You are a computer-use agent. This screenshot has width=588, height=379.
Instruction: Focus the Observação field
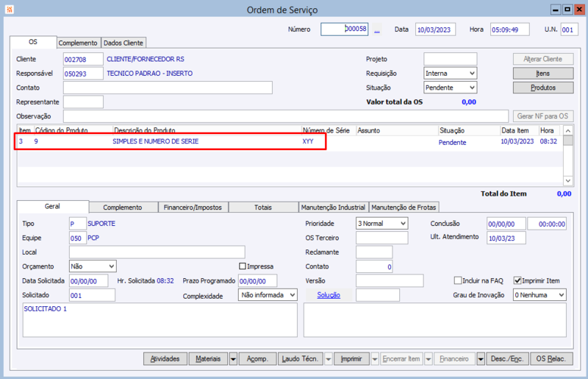(x=286, y=116)
